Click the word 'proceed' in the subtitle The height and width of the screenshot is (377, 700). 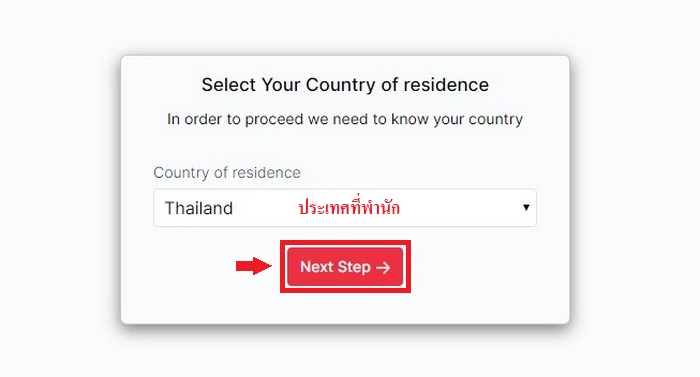pos(274,120)
